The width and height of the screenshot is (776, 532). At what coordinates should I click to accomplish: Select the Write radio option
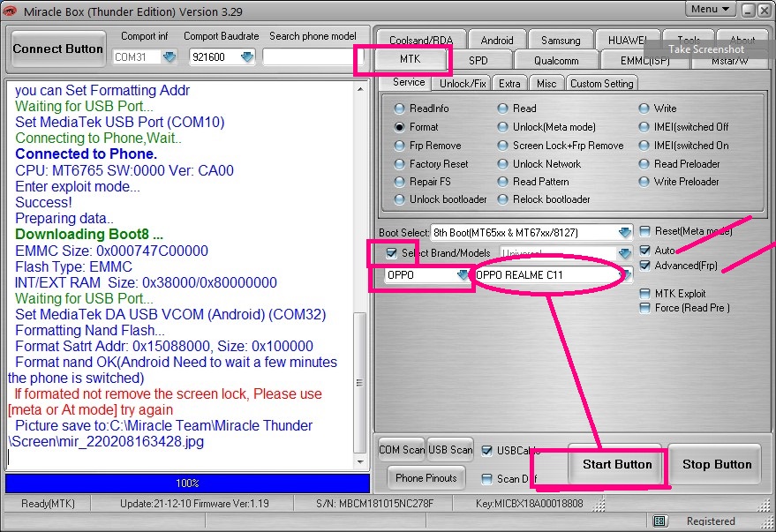click(x=644, y=109)
